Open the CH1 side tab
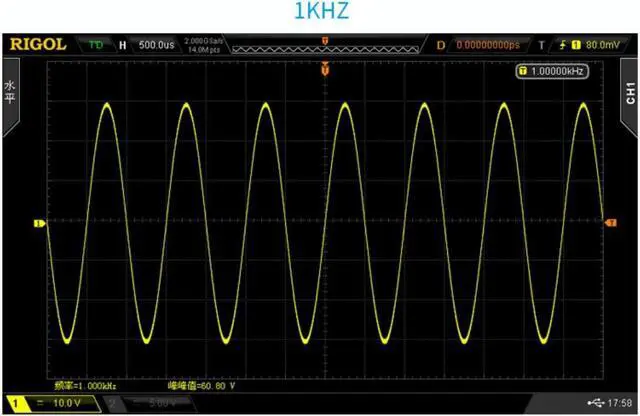Image resolution: width=640 pixels, height=416 pixels. coord(629,95)
